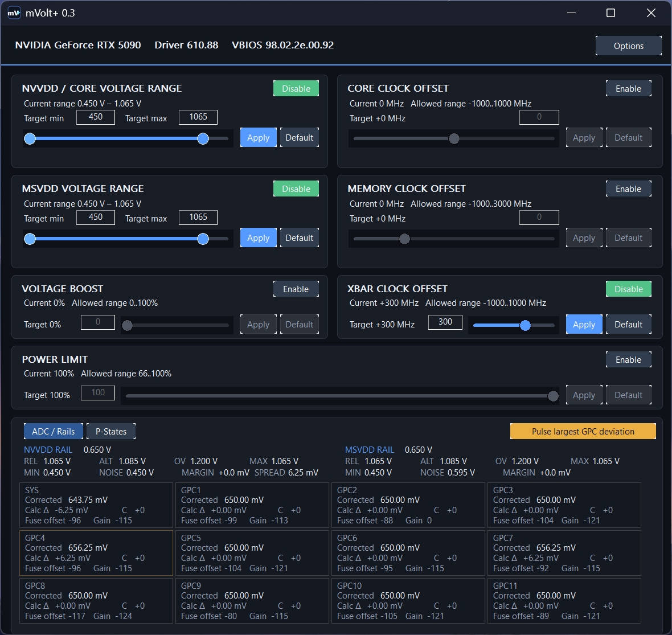Click the Core Clock Offset target field
Viewport: 672px width, 635px height.
[539, 117]
